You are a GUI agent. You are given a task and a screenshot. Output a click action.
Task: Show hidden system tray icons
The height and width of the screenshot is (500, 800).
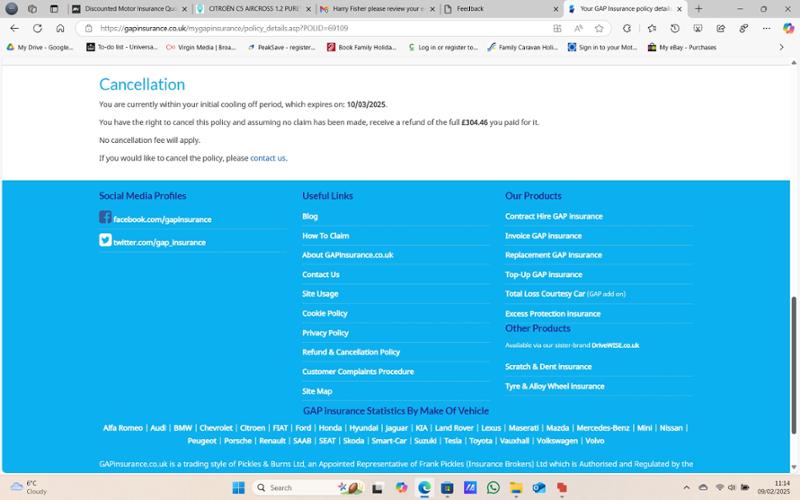(x=686, y=487)
